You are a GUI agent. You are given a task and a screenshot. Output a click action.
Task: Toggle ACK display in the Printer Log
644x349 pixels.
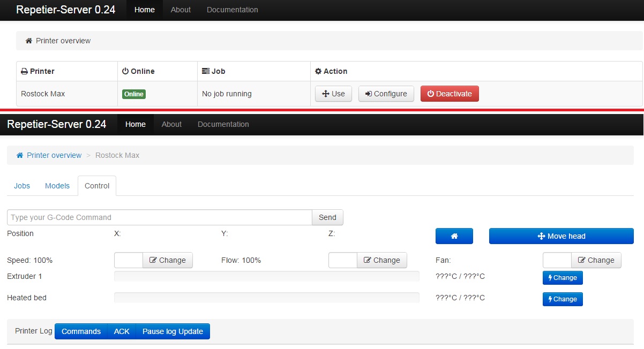[x=122, y=331]
